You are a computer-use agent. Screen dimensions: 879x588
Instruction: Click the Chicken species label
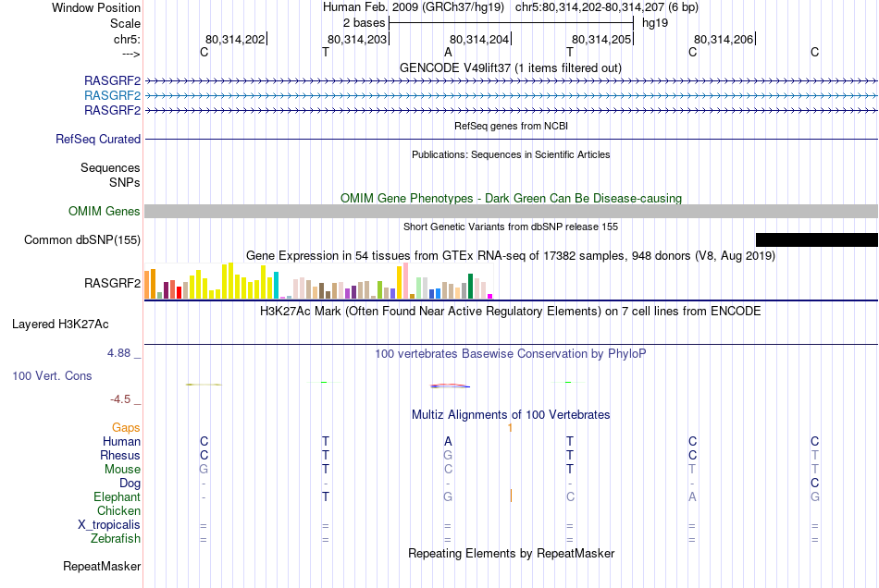tap(118, 510)
